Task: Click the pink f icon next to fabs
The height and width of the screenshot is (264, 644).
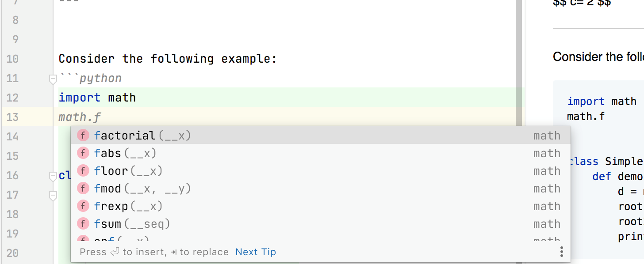Action: click(x=83, y=153)
